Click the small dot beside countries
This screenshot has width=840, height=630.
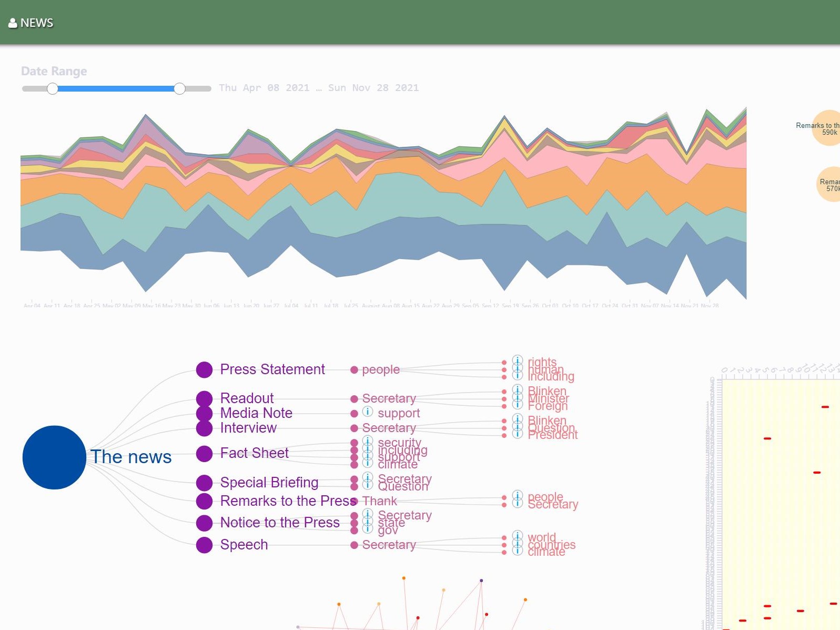pos(504,545)
